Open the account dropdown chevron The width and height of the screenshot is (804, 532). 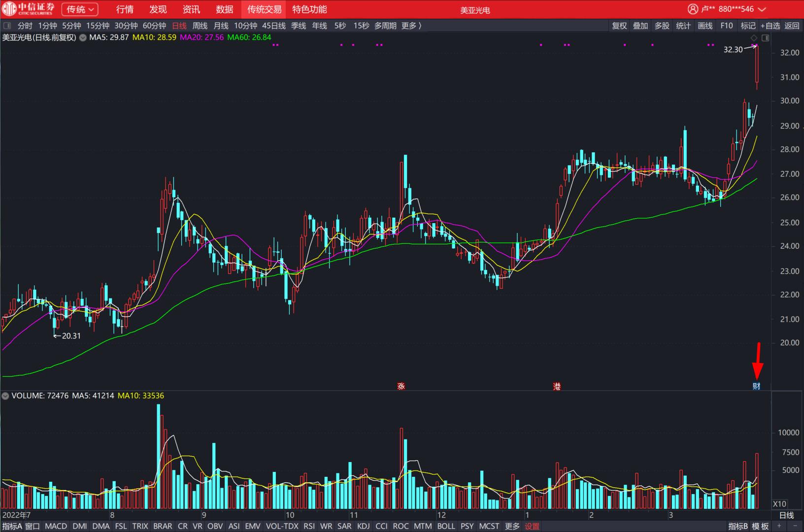click(x=762, y=9)
